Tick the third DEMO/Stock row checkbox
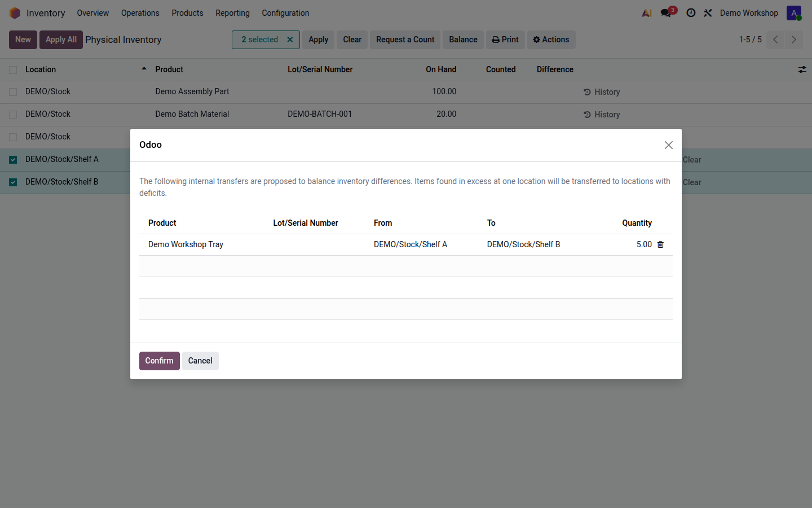Screen dimensions: 812x508 pos(13,137)
